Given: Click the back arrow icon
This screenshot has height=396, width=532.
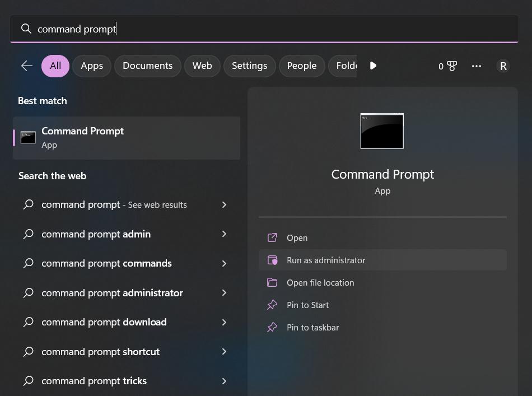Looking at the screenshot, I should pos(26,66).
